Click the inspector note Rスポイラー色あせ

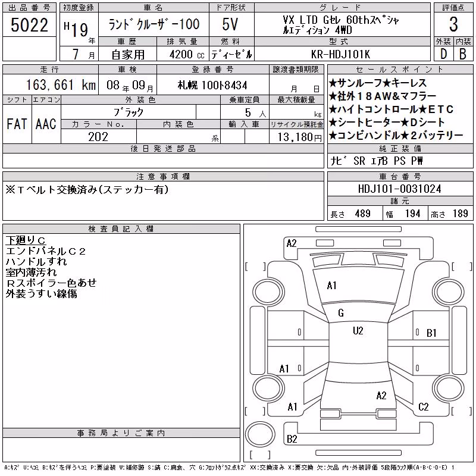pos(51,283)
